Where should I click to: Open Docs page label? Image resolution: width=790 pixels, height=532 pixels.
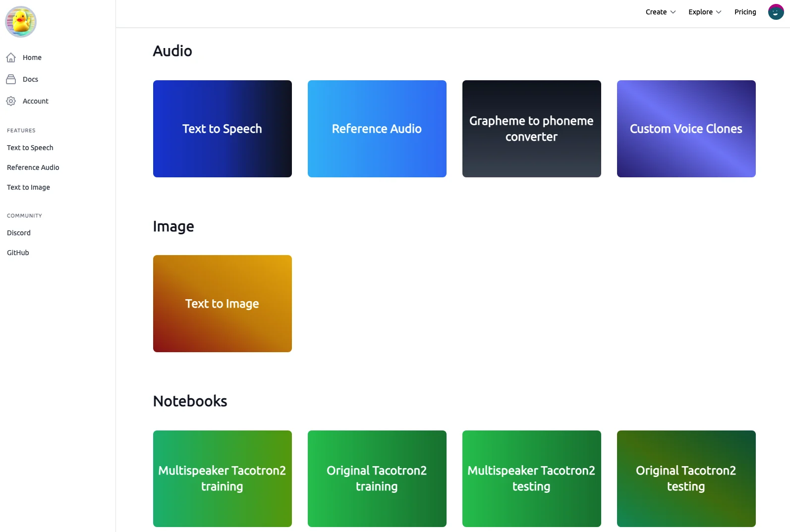(30, 79)
